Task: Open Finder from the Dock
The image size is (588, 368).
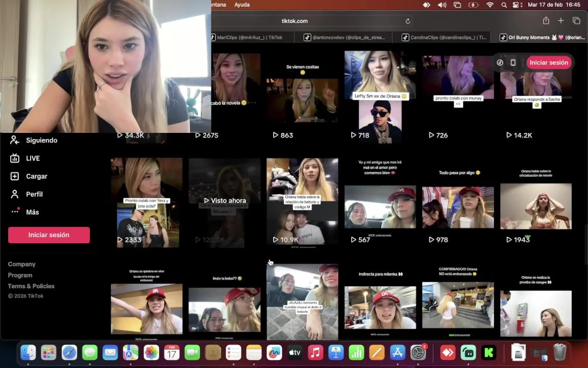Action: (x=28, y=353)
